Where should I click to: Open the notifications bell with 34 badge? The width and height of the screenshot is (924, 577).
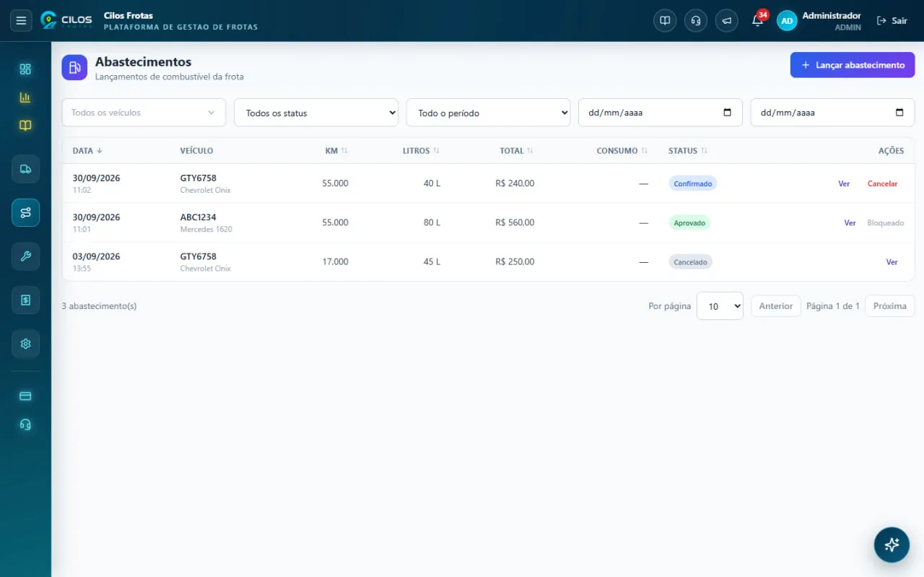pos(757,20)
